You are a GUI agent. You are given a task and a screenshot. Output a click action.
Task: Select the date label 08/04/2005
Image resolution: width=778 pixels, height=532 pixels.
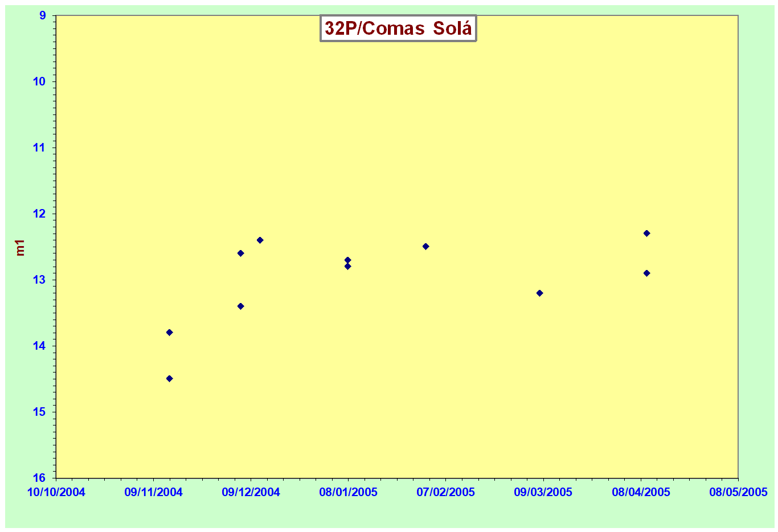[x=641, y=492]
